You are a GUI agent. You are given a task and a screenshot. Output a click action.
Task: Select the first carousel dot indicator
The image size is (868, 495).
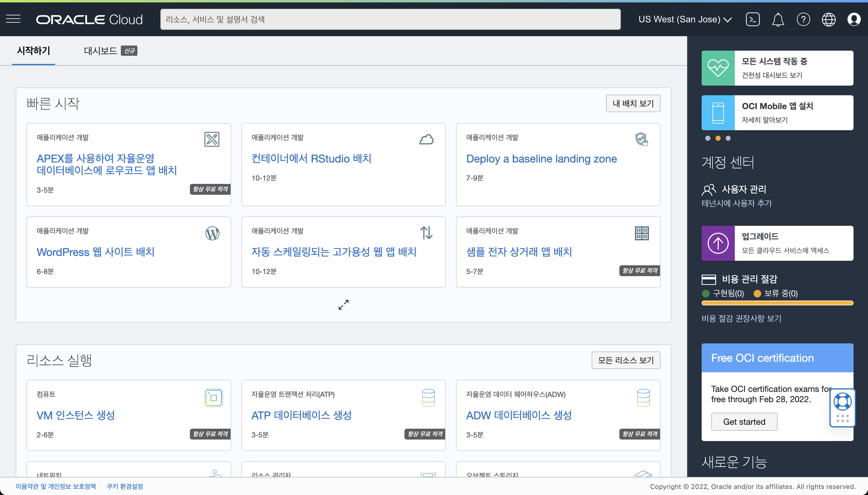(708, 138)
